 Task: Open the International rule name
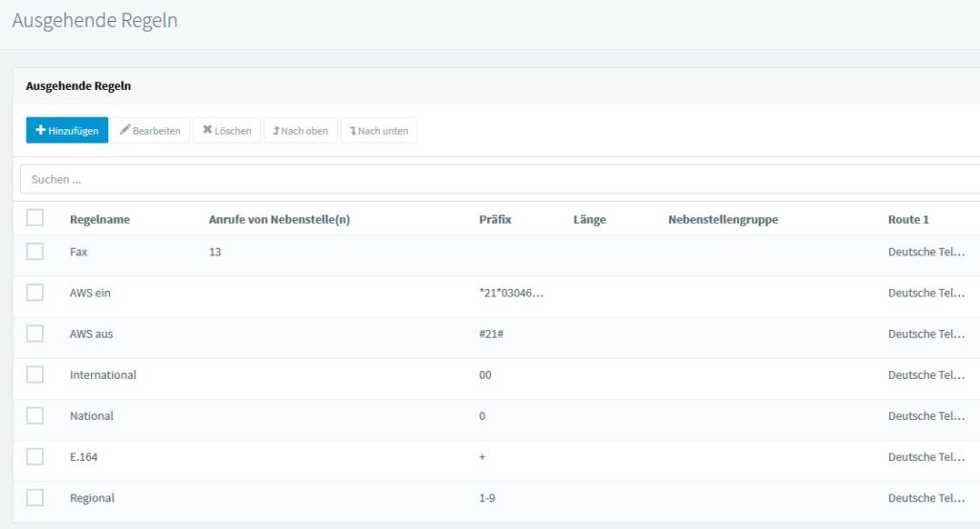[x=103, y=375]
